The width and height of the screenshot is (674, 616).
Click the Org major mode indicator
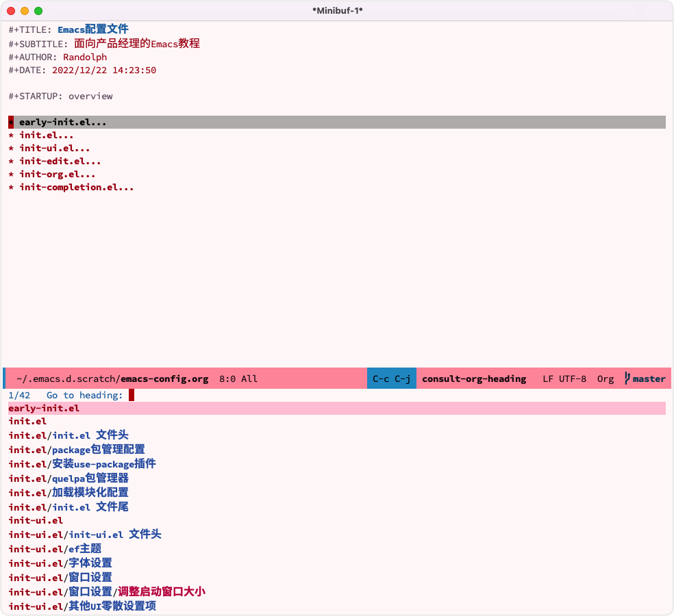point(606,379)
